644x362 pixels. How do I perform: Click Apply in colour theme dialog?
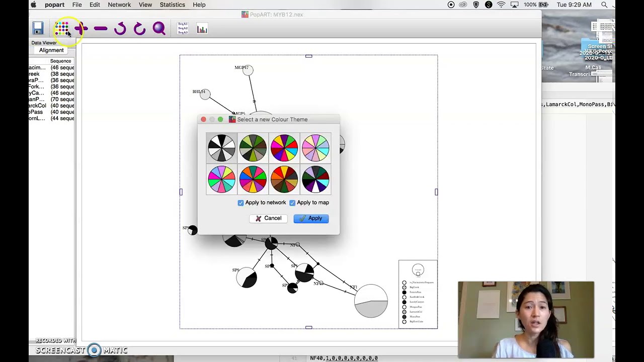click(311, 218)
